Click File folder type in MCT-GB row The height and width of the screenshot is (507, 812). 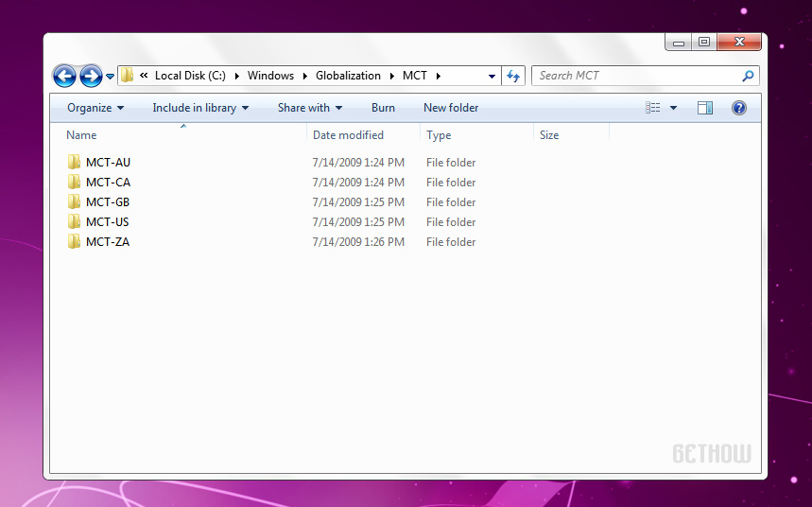[x=451, y=201]
